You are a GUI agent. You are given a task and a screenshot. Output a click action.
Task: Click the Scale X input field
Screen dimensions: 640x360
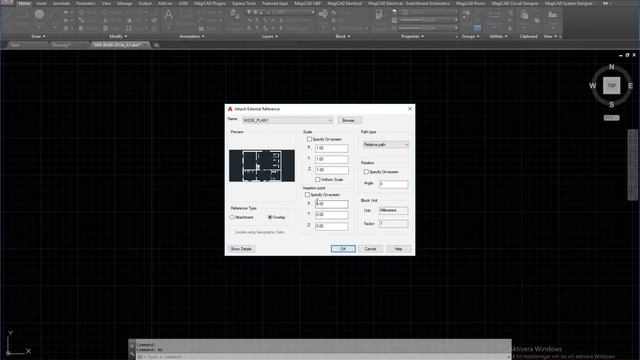tap(331, 148)
